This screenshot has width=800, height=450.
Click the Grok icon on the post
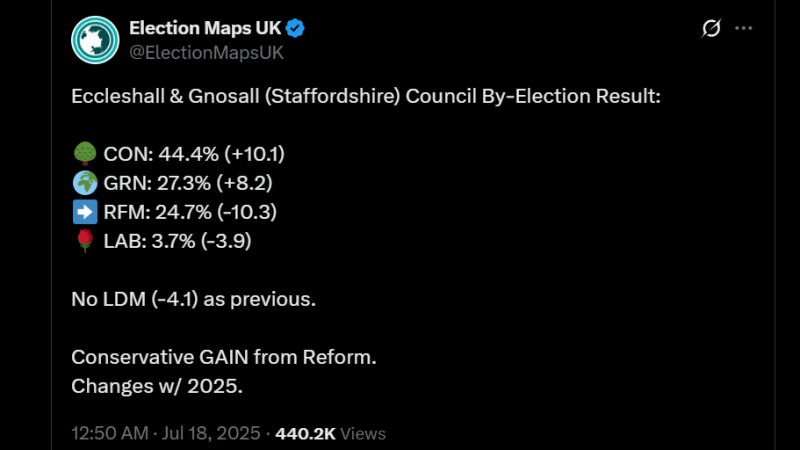tap(711, 29)
